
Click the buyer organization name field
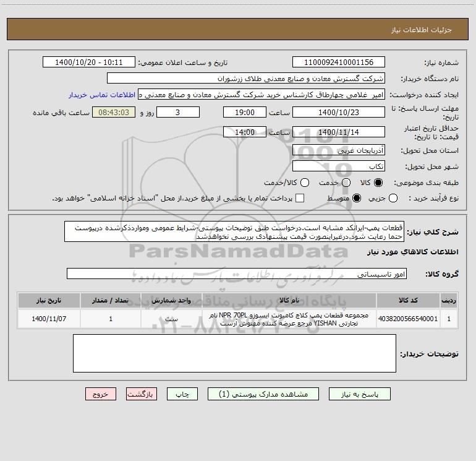[246, 79]
